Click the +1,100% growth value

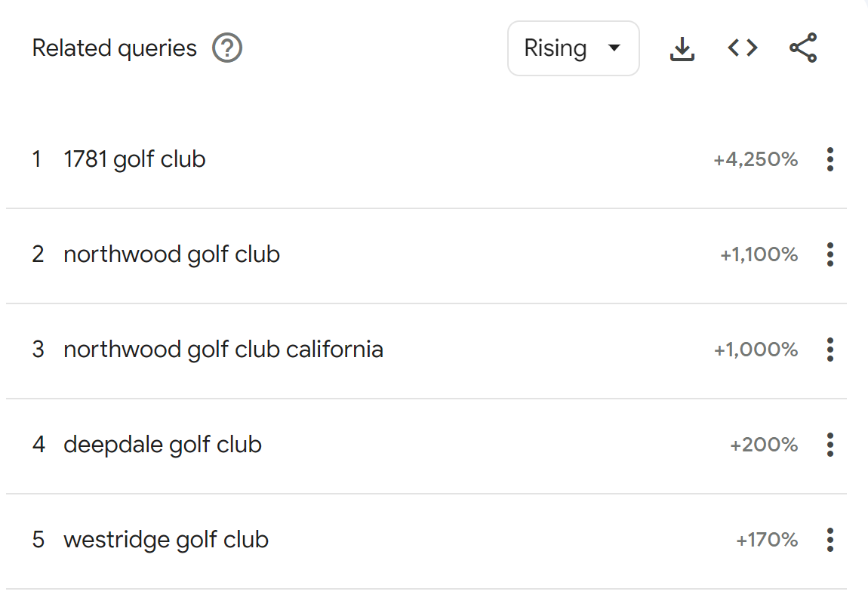click(x=759, y=255)
